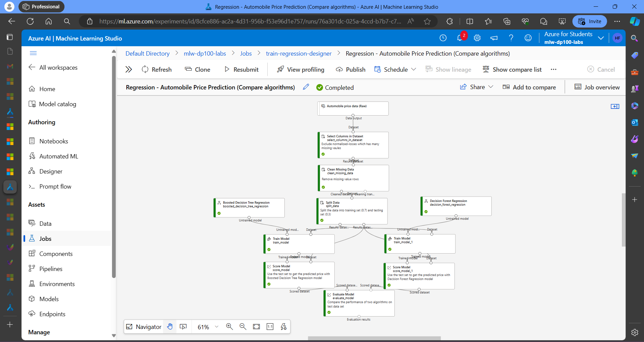This screenshot has height=342, width=644.
Task: Click the Refresh button
Action: click(157, 69)
